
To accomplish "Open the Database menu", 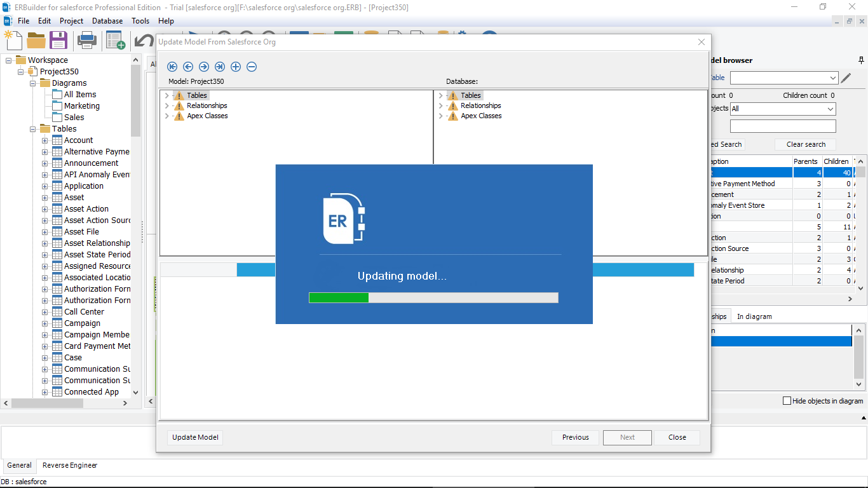I will (x=107, y=21).
